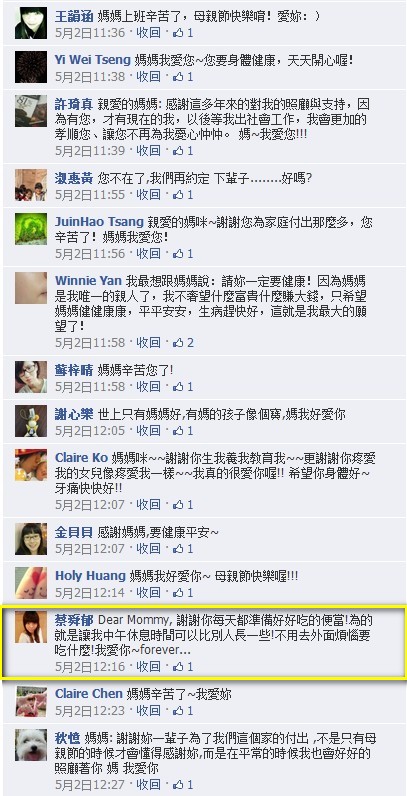
Task: Click 收回 under Winnie Yan's comment
Action: pyautogui.click(x=149, y=343)
